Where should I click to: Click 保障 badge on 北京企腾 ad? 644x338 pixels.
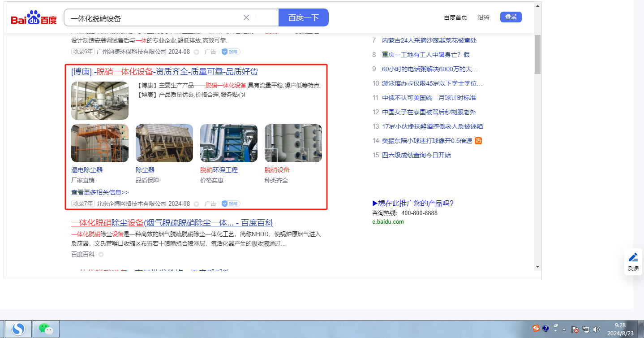tap(231, 204)
